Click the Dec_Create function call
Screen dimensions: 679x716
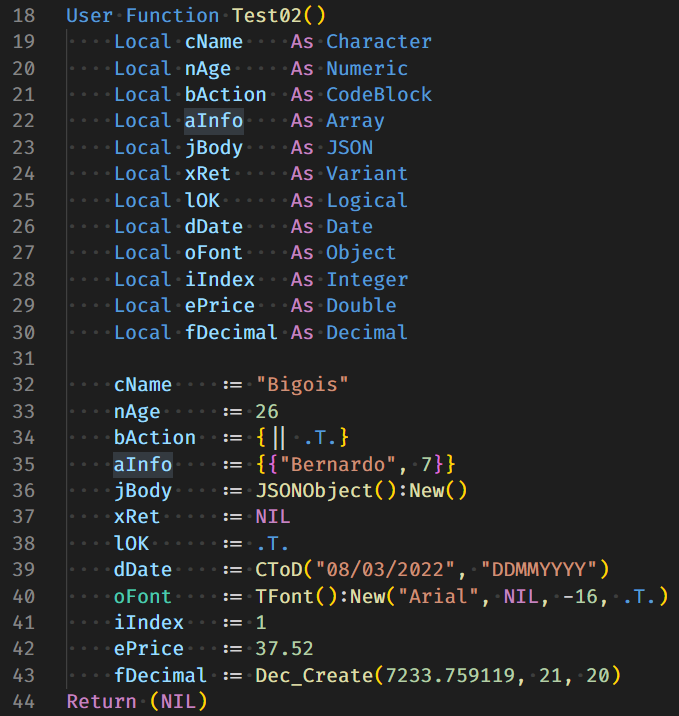click(314, 675)
